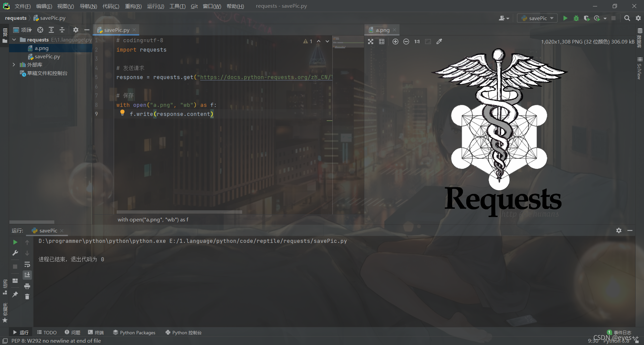Open the SciView side panel
This screenshot has height=345, width=644.
[639, 69]
